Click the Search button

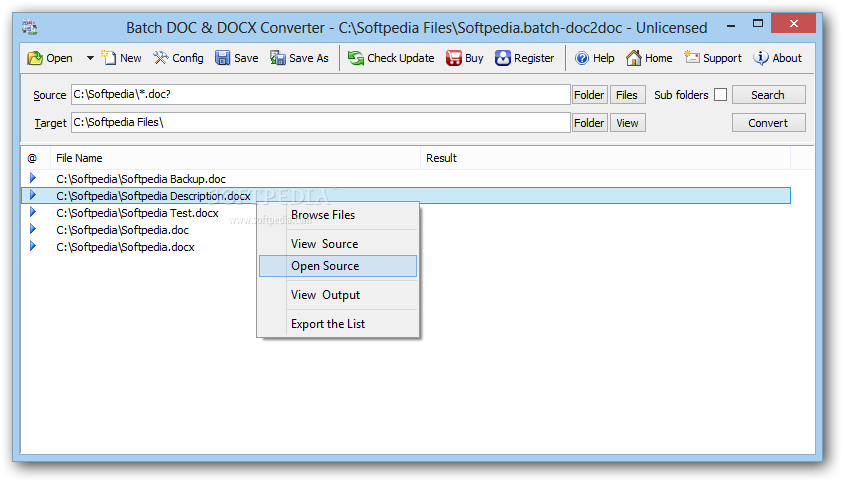point(768,95)
